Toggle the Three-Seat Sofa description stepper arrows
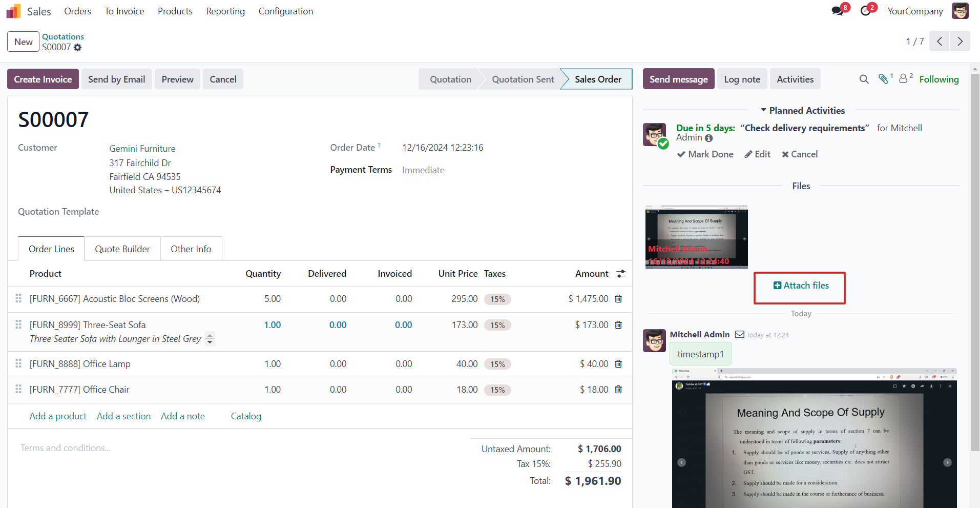980x508 pixels. [210, 338]
